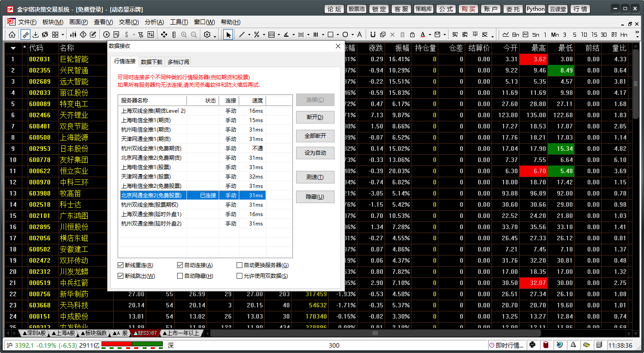Click the 买 buy toolbar icon
The image size is (644, 353).
(455, 34)
